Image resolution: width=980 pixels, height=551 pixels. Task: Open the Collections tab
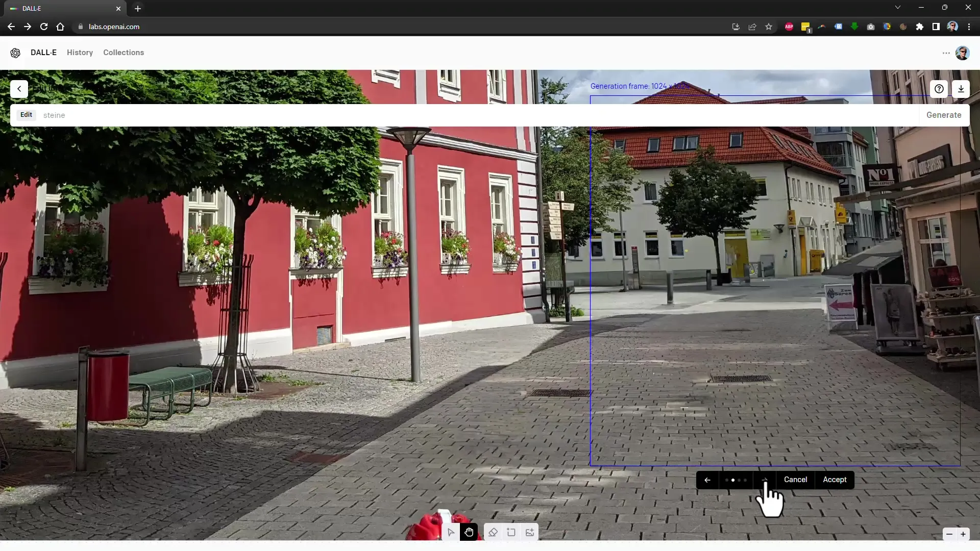(123, 53)
